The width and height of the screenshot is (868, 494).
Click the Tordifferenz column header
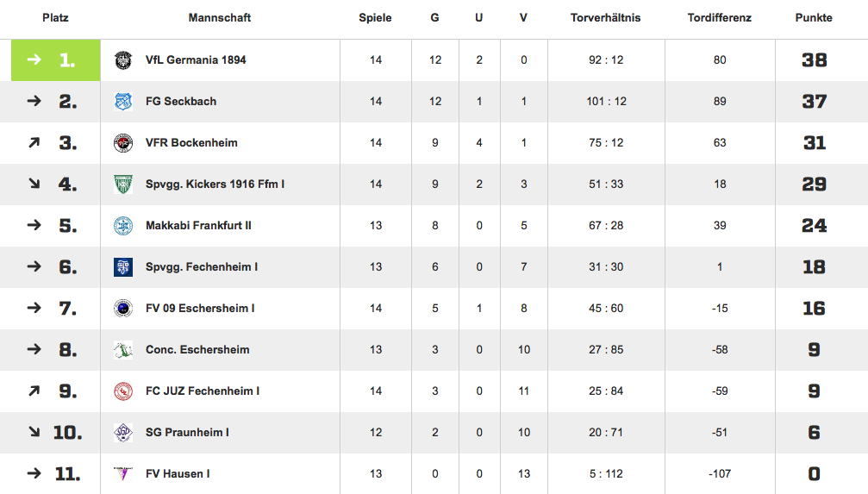click(x=720, y=18)
